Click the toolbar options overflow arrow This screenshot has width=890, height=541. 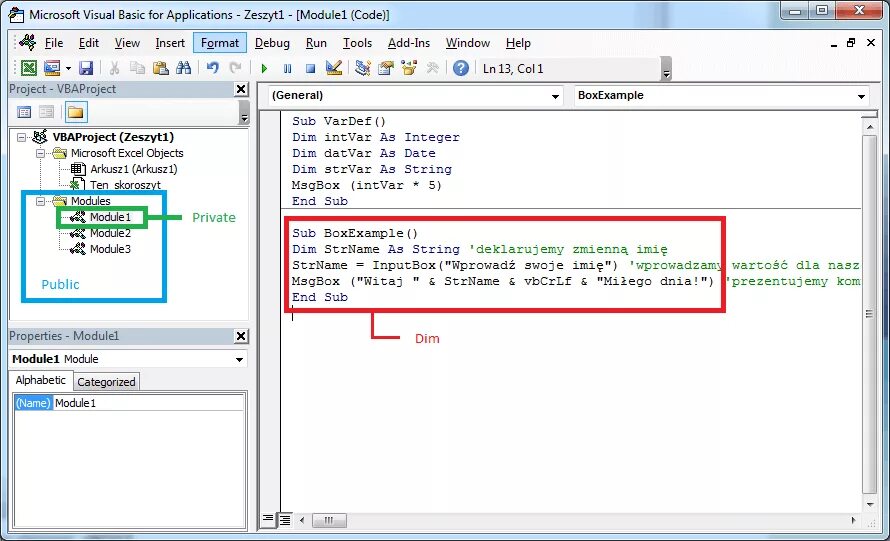(666, 69)
